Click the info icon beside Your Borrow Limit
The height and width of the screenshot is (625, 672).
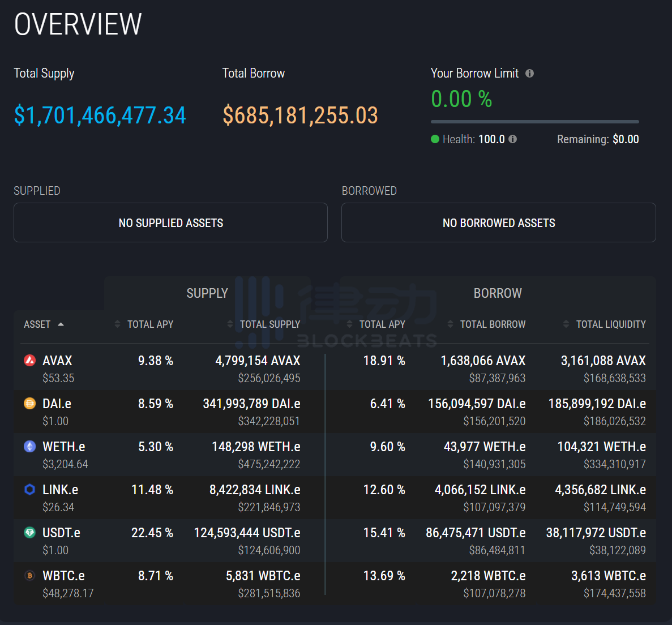pos(530,73)
